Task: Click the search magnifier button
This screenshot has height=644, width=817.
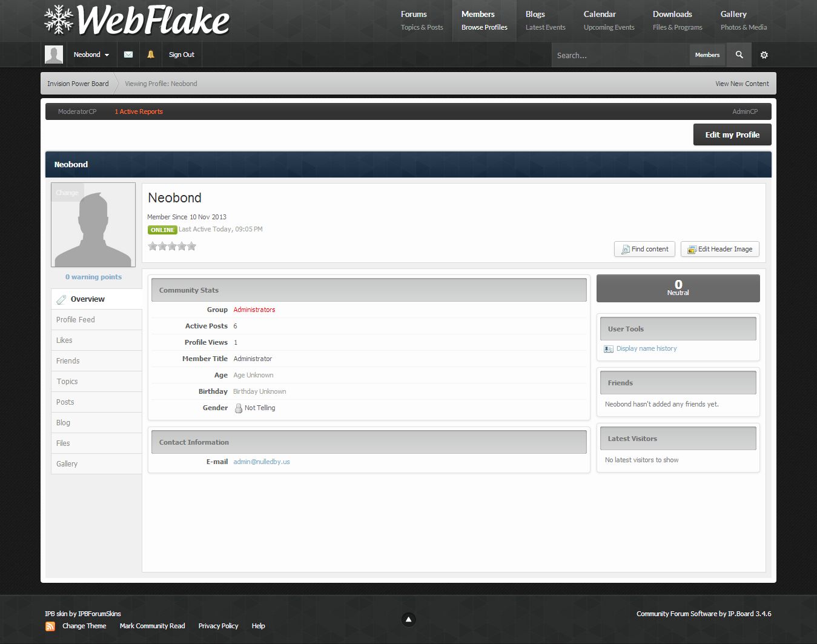Action: click(739, 55)
